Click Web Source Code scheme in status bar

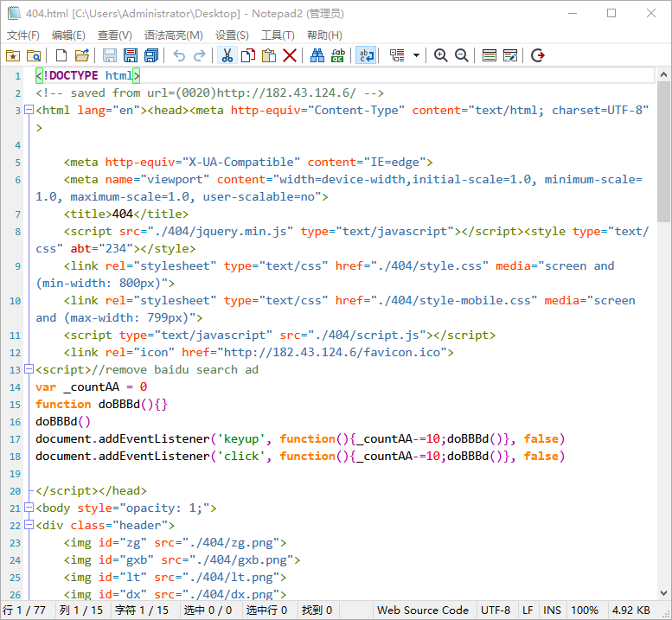(x=423, y=610)
